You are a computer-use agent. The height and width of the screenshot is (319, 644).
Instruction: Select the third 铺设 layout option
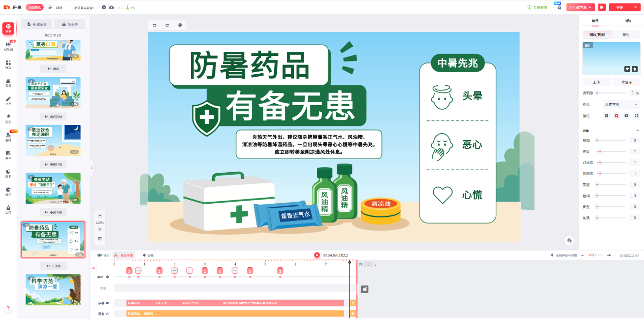(627, 116)
